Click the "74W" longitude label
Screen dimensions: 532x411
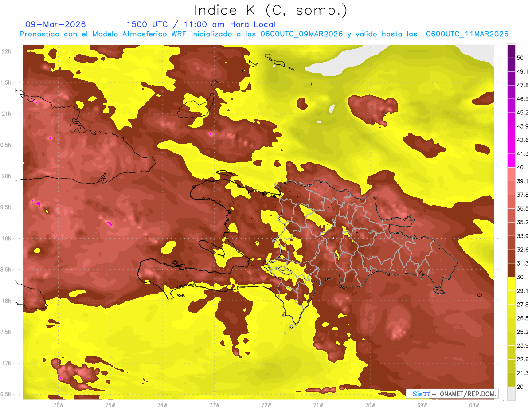tap(162, 405)
